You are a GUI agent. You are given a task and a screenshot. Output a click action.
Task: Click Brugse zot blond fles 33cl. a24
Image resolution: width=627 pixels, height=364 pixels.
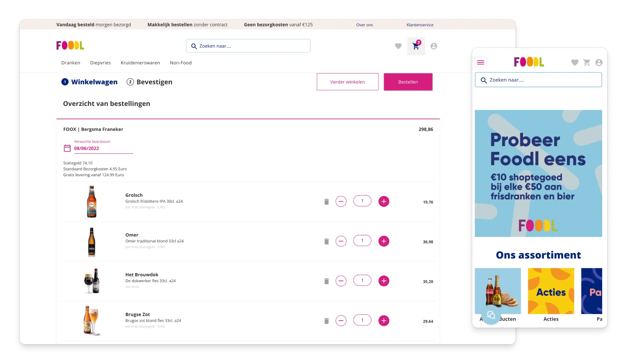[x=153, y=321]
